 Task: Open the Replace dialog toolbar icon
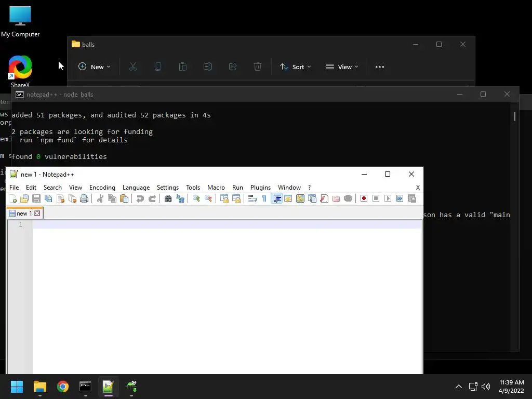point(180,199)
